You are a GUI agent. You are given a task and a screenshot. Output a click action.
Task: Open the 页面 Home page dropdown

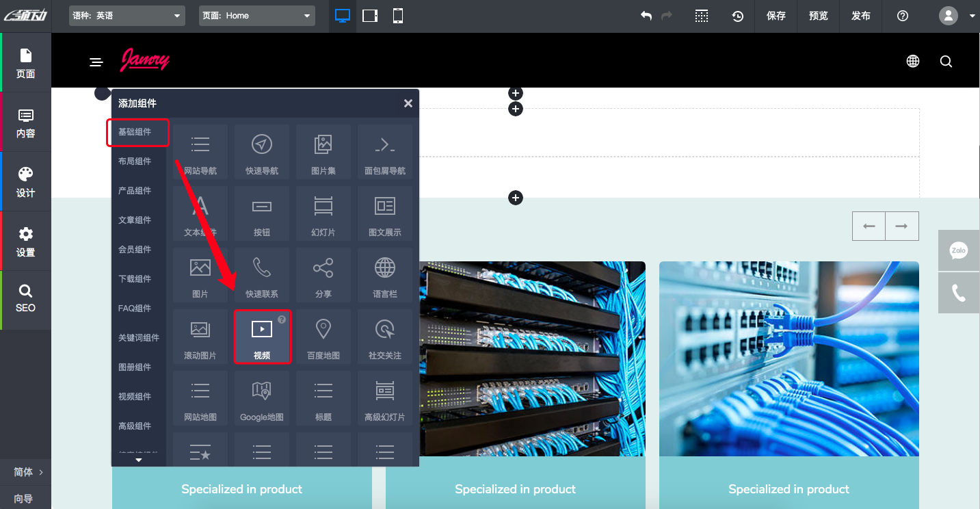coord(257,16)
